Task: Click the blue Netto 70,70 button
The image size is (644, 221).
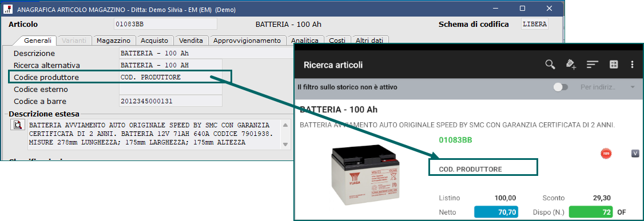Action: [496, 212]
